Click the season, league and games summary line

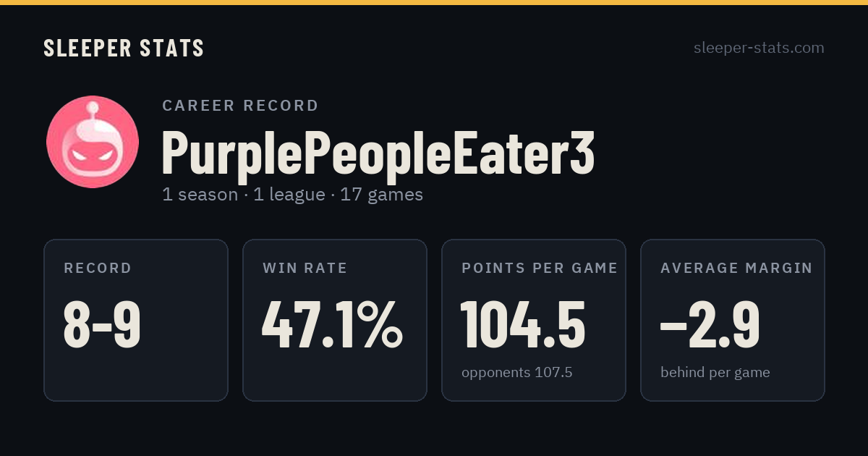tap(292, 195)
